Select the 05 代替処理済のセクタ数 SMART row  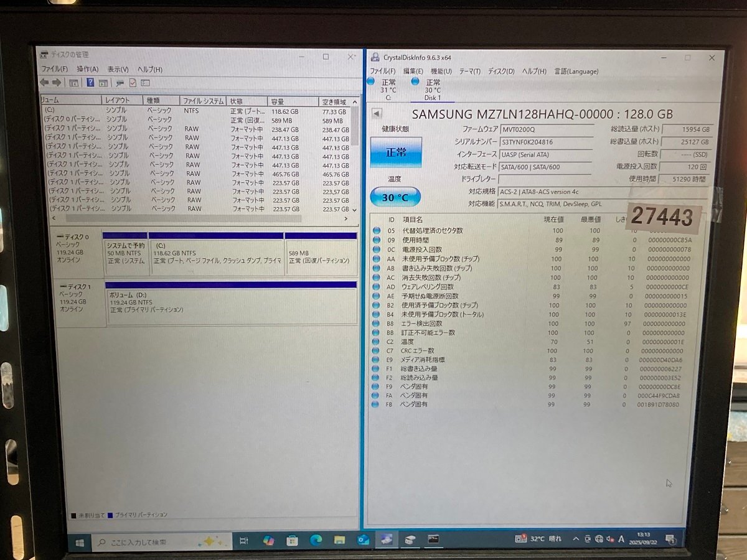(x=533, y=231)
